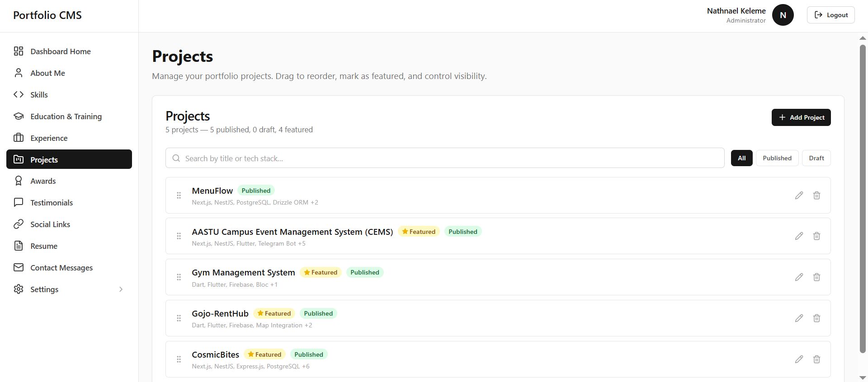Open Dashboard Home in sidebar
868x382 pixels.
[x=69, y=51]
